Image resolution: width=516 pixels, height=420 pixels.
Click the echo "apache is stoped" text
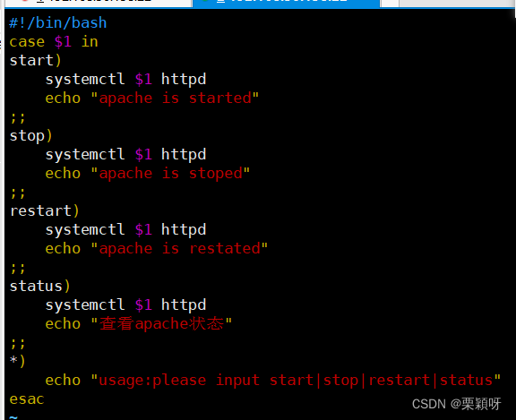[x=148, y=174]
